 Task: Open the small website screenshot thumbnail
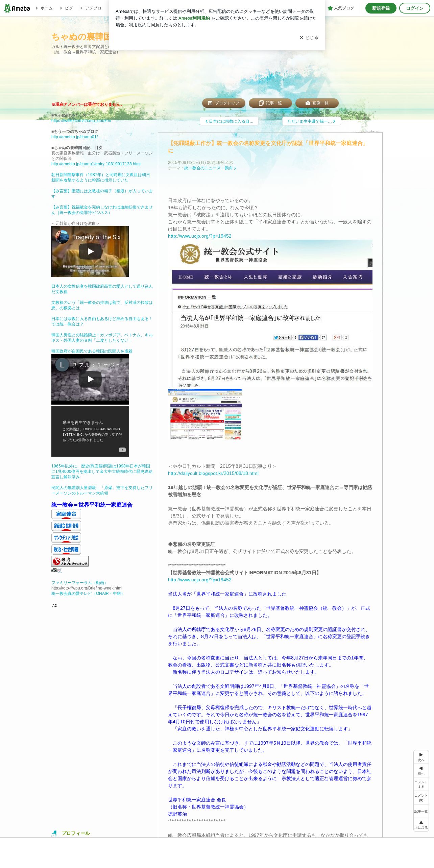(x=205, y=414)
